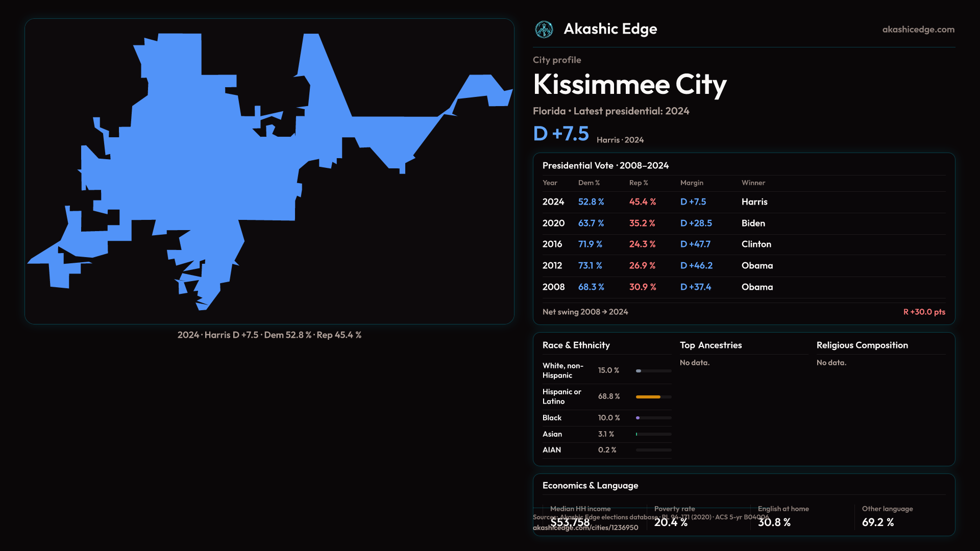980x551 pixels.
Task: Click the Winner column header
Action: point(753,183)
